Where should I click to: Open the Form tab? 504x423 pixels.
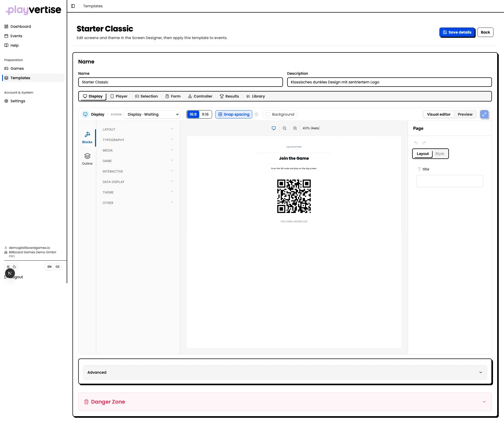[x=173, y=96]
